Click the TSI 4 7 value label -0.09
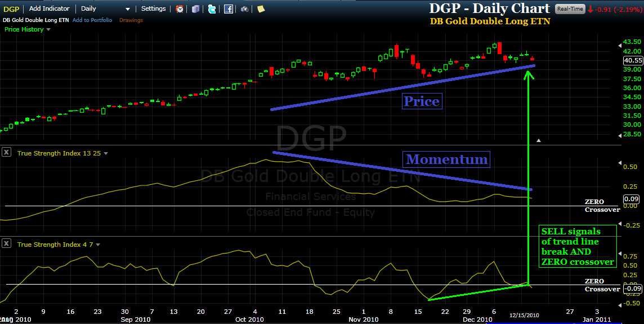The width and height of the screenshot is (644, 324). pos(633,289)
